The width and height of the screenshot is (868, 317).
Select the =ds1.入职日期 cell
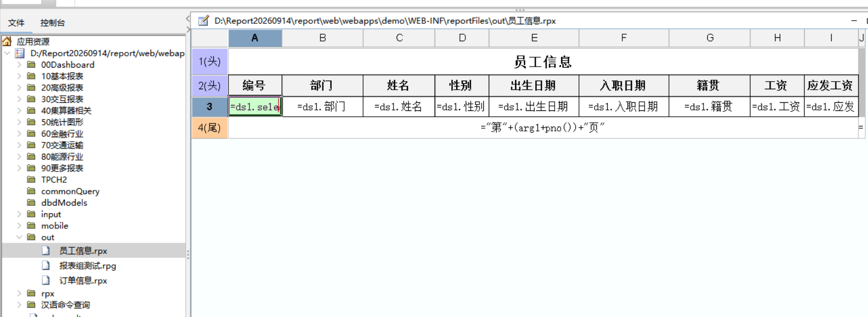tap(624, 107)
